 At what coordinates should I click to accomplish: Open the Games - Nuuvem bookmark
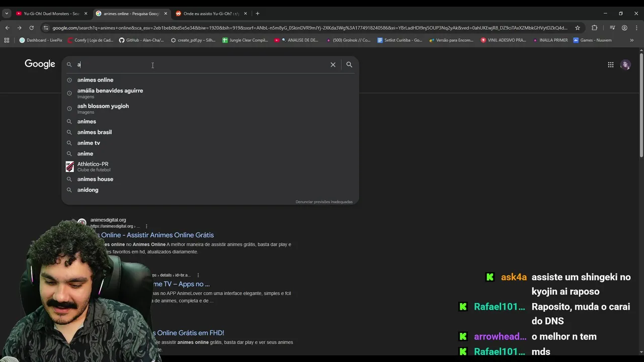(x=593, y=40)
